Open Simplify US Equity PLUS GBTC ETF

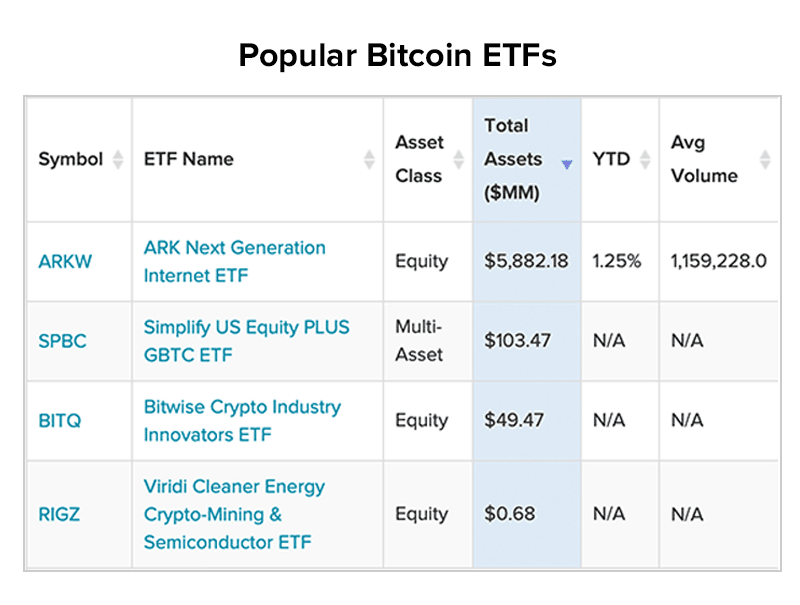[x=246, y=341]
